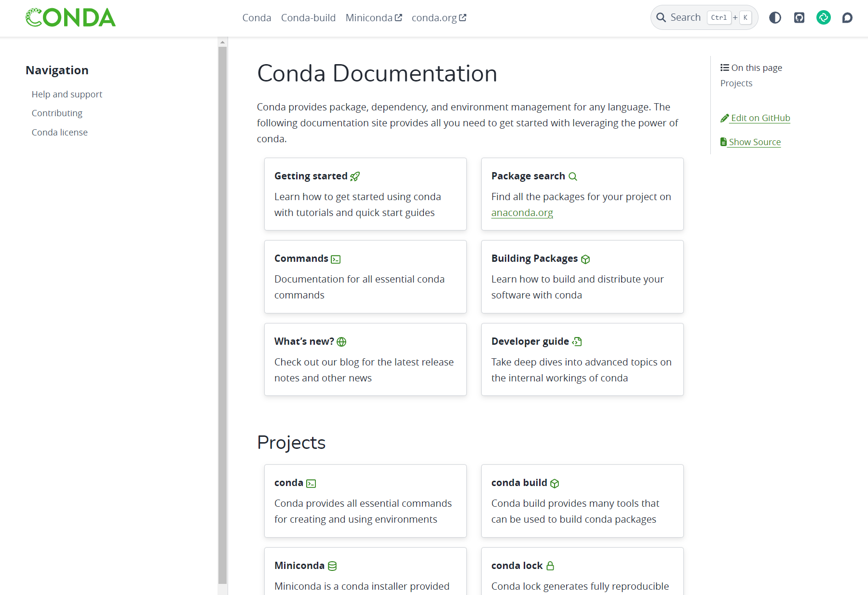Click the external-link icon next to conda.org
The height and width of the screenshot is (595, 868).
(x=462, y=18)
